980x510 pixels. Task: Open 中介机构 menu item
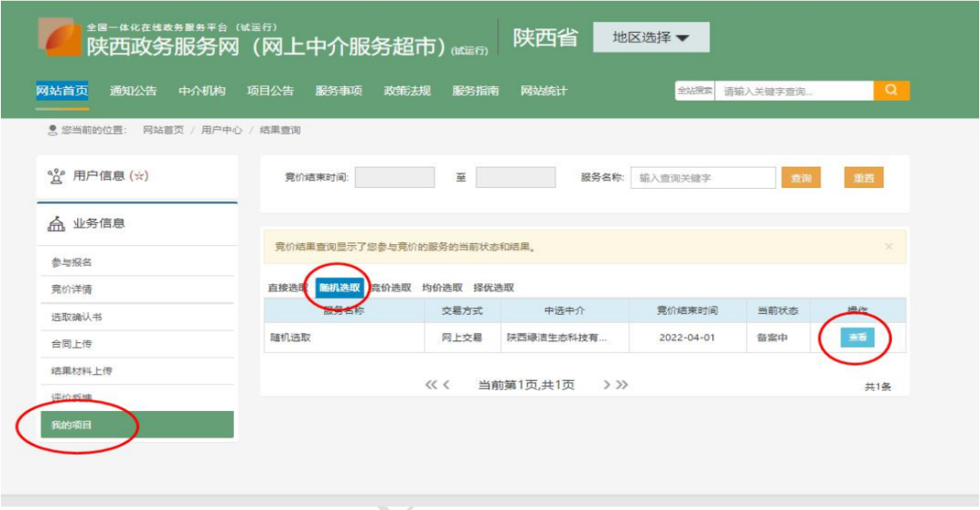(x=201, y=92)
